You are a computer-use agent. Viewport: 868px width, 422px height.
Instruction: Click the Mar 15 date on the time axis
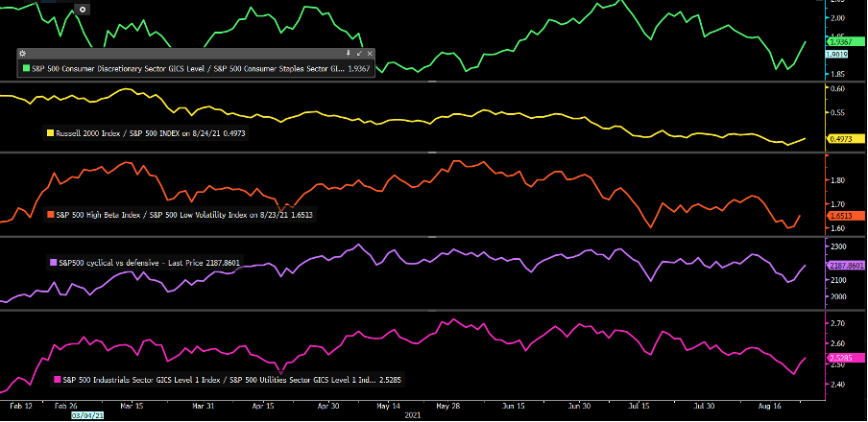[x=132, y=406]
